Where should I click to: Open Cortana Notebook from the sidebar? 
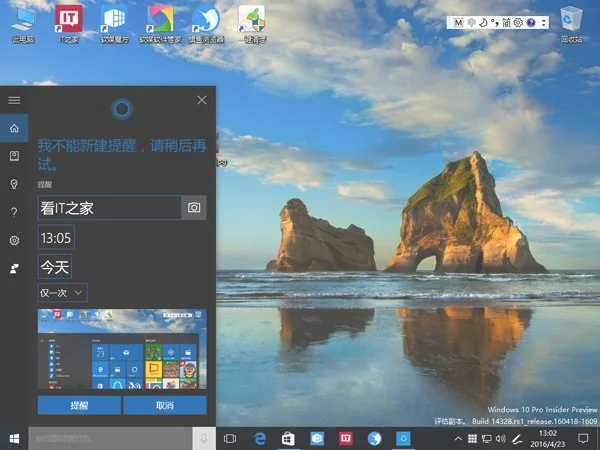[x=14, y=157]
